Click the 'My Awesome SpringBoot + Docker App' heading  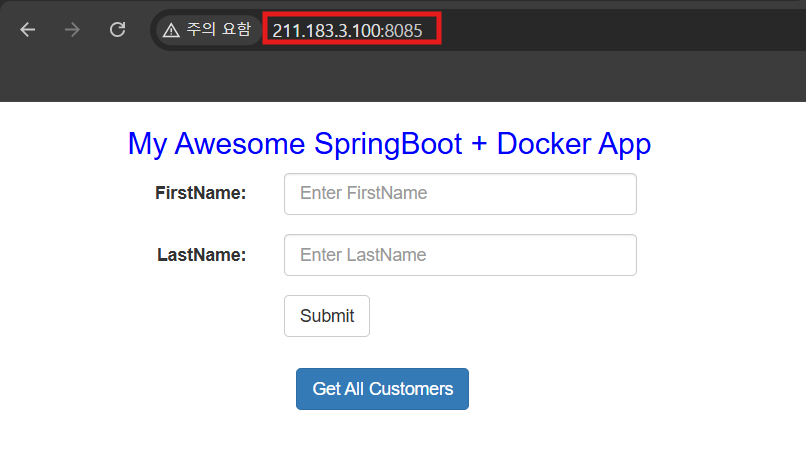[x=389, y=143]
